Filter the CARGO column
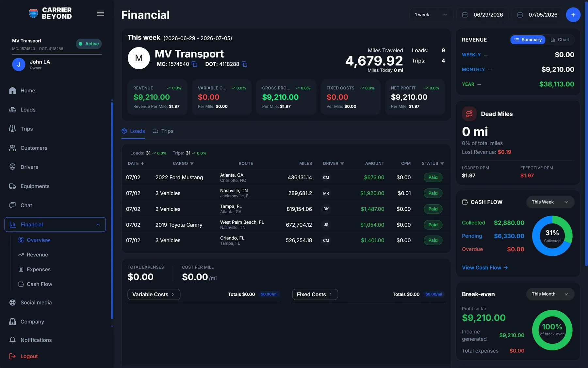Screen dimensions: 588x368 tap(192, 164)
